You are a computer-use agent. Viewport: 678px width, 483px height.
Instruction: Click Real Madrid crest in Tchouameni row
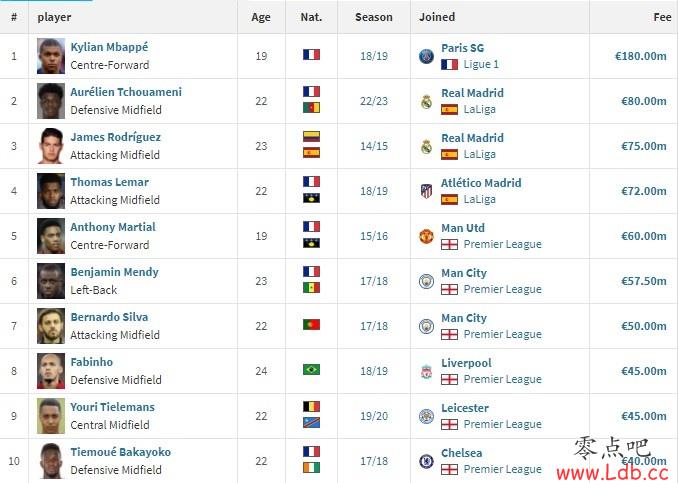point(426,102)
